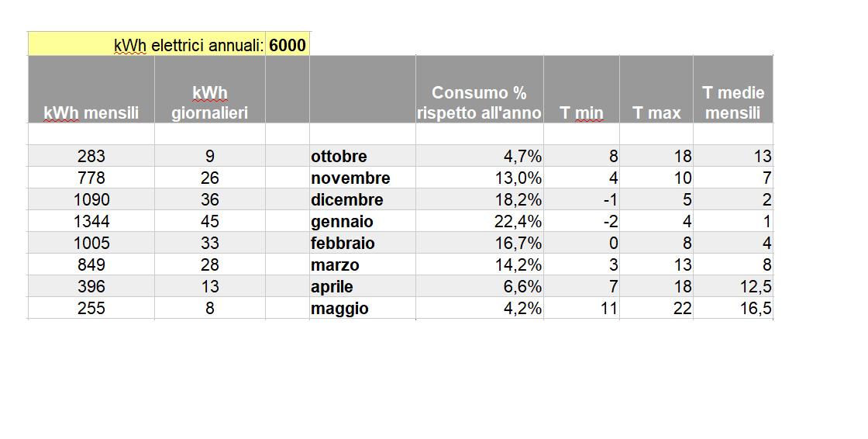Screen dimensions: 868x439
Task: Select the 'gennaio' month cell
Action: [363, 221]
